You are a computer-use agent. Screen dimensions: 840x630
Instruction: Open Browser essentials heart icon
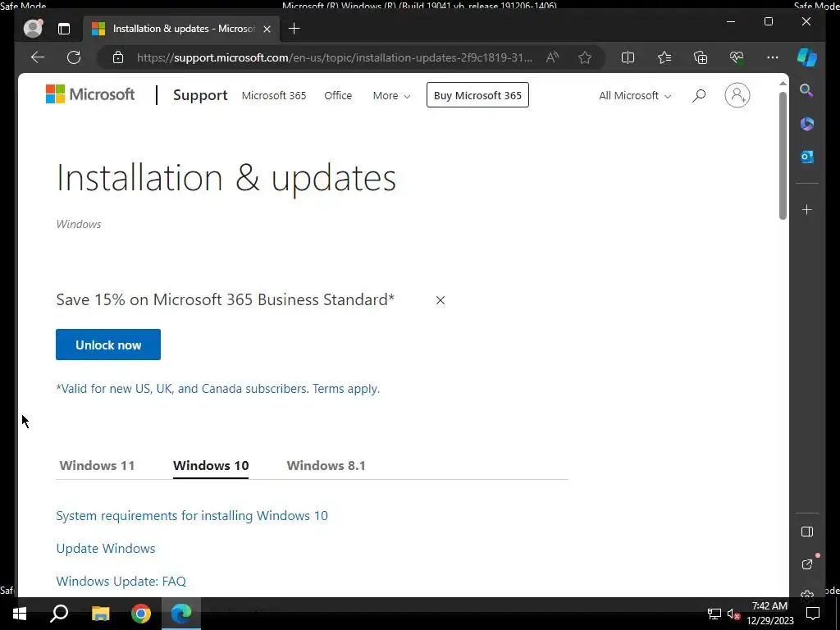(737, 57)
